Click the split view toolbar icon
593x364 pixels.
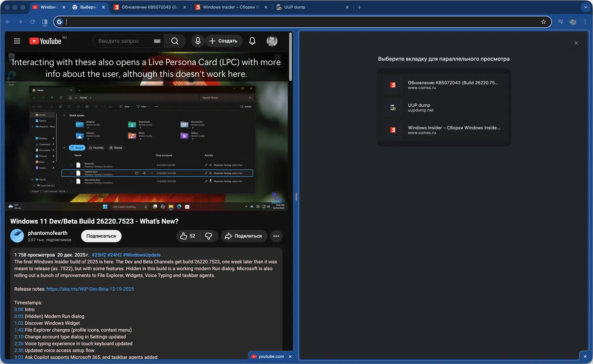(45, 22)
